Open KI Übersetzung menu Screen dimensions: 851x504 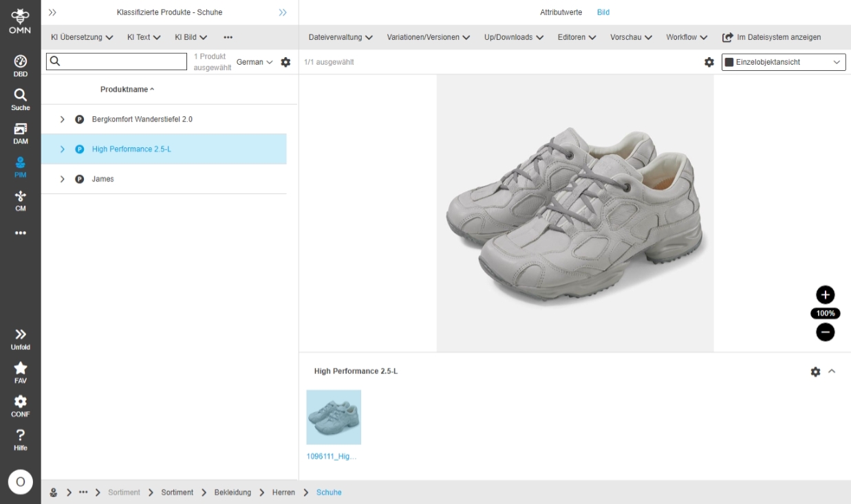[x=82, y=37]
